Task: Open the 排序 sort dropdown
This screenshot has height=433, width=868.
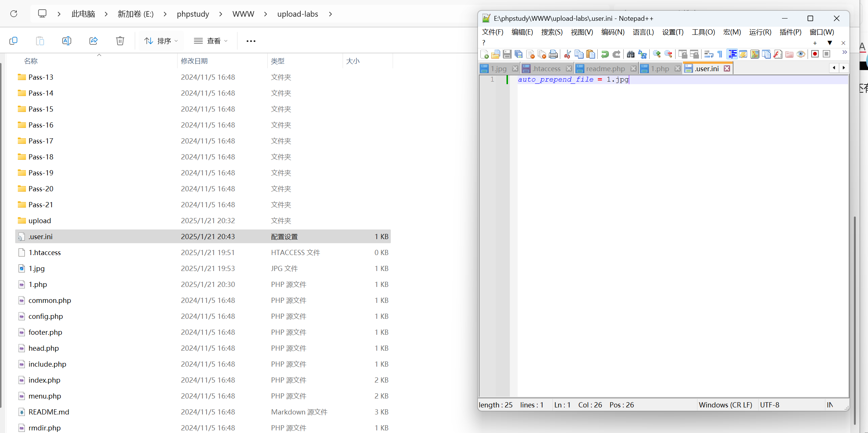Action: [161, 41]
